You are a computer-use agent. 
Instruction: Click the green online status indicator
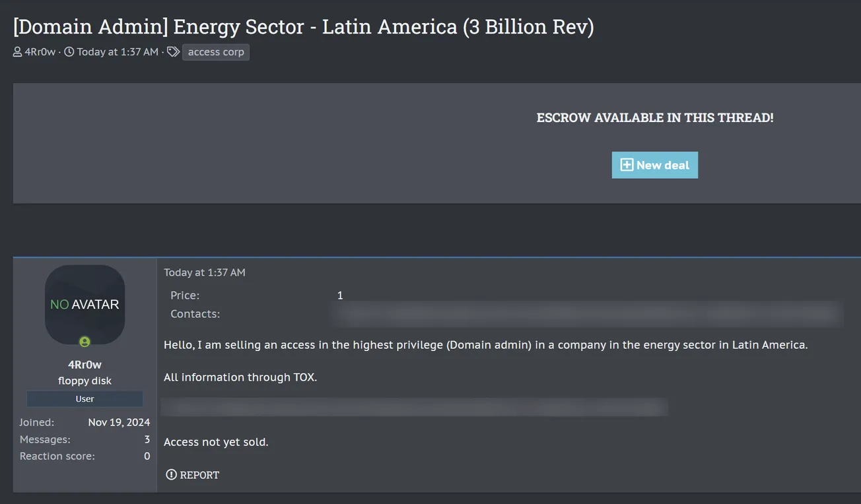[x=85, y=342]
